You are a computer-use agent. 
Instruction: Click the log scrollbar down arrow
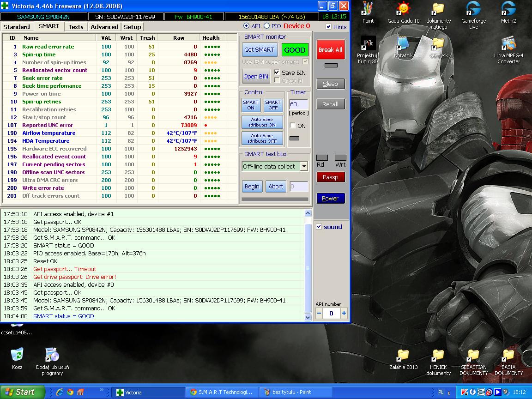pos(308,318)
